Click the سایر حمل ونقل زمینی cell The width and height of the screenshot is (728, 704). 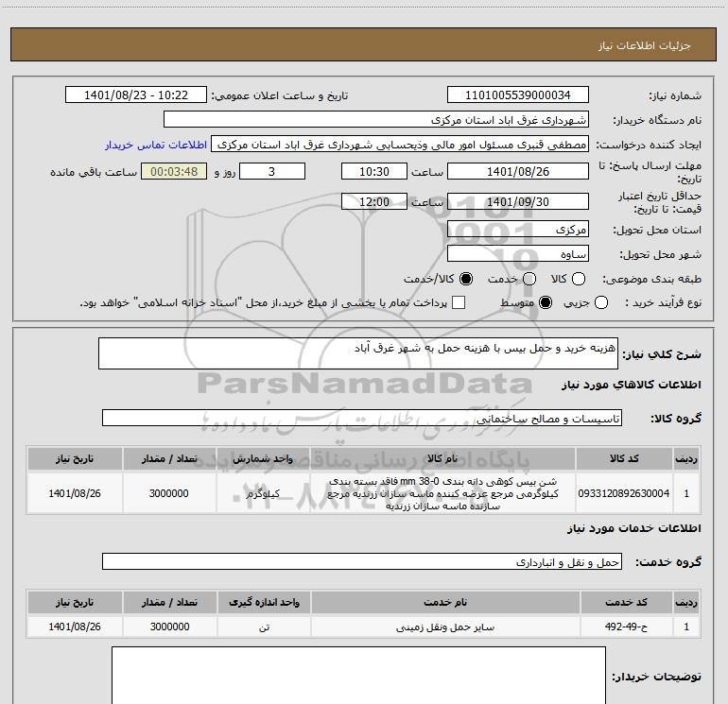pyautogui.click(x=445, y=627)
